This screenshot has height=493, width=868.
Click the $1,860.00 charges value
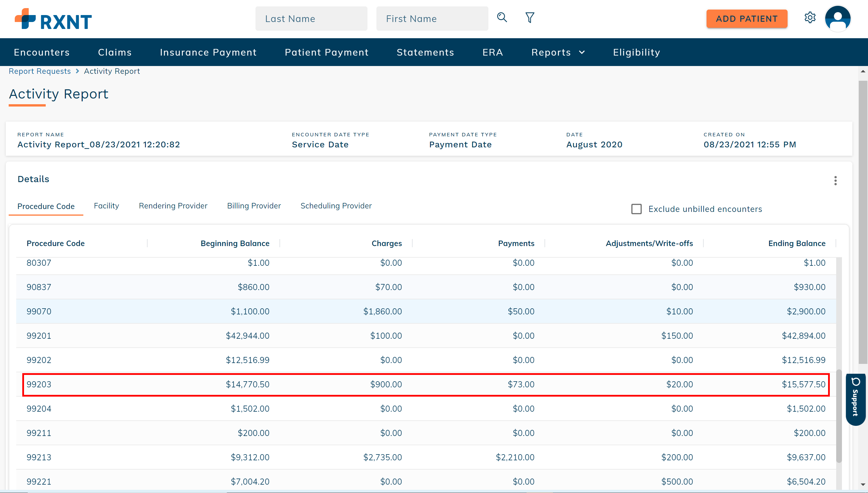tap(383, 311)
